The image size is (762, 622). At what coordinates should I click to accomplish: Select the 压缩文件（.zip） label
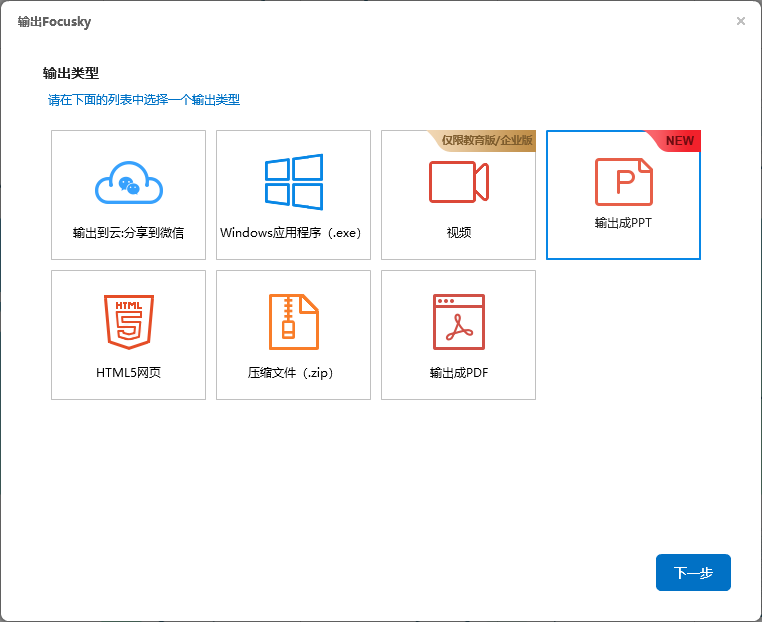click(291, 373)
